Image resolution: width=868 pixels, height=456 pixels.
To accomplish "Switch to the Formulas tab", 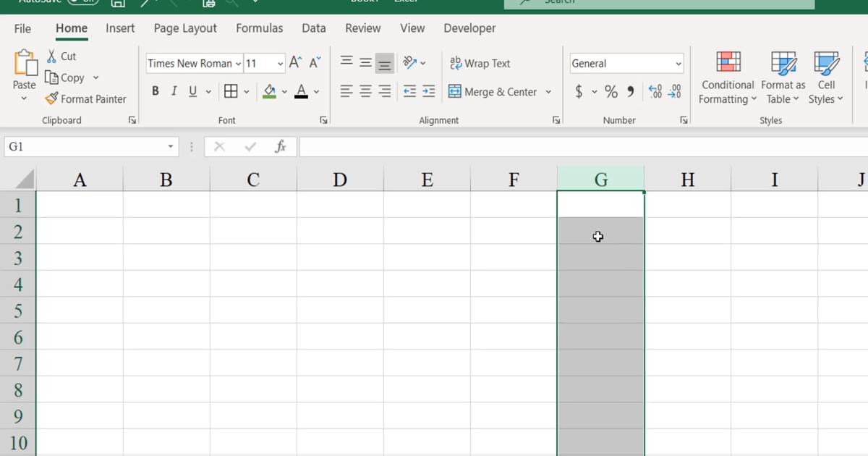I will pos(259,28).
